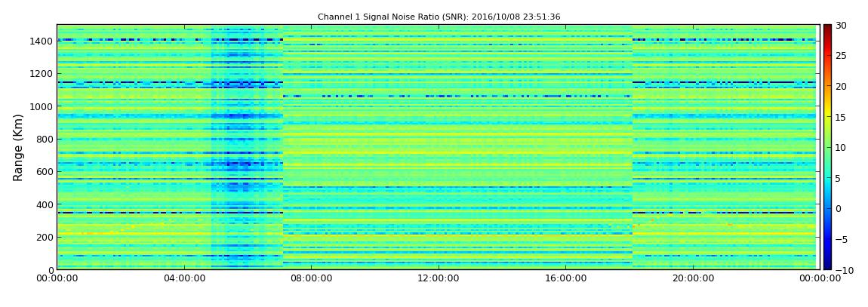868x307 pixels.
Task: Click the 200 range tick label
Action: point(45,237)
